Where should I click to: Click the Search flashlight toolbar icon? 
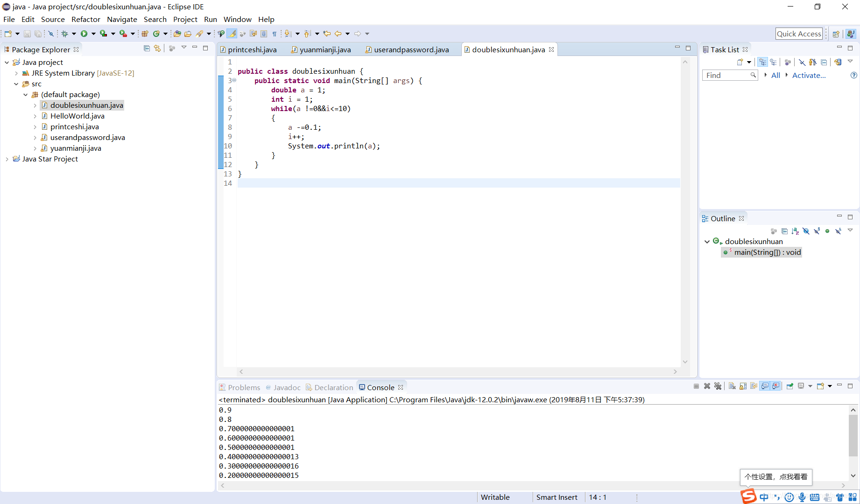point(199,34)
